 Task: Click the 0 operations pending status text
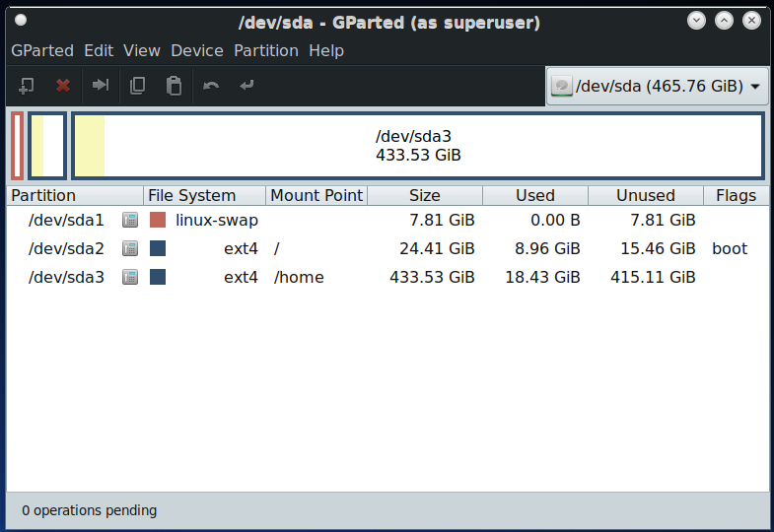(x=90, y=510)
